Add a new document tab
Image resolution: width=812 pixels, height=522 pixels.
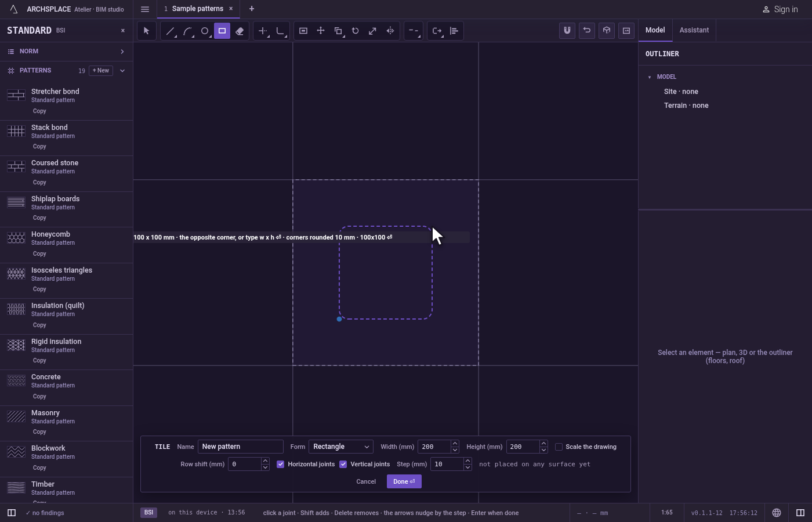tap(252, 9)
